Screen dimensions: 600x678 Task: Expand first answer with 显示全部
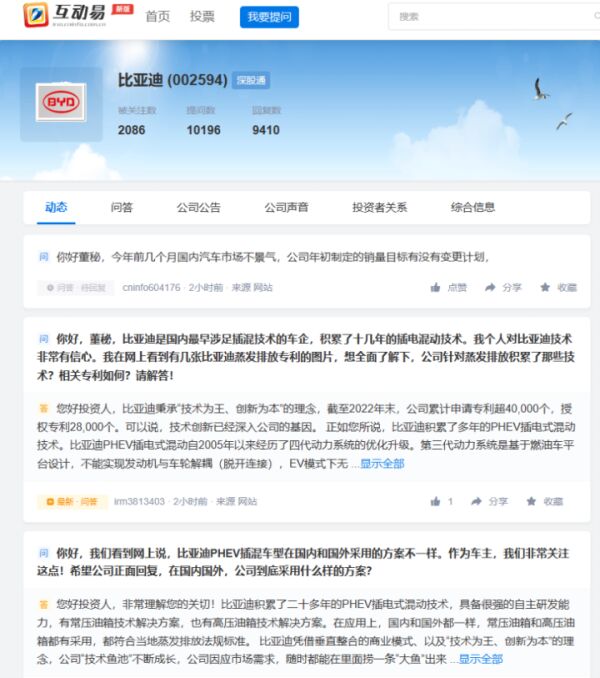point(382,464)
